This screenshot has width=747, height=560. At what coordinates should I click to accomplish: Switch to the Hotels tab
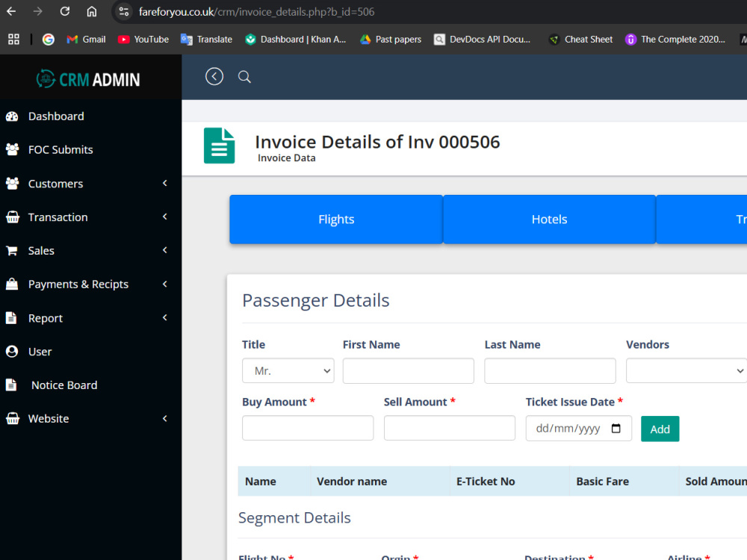coord(549,219)
